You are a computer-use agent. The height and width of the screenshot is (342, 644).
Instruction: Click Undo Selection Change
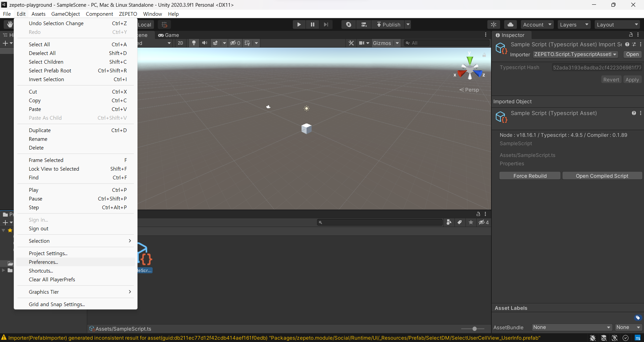tap(75, 23)
